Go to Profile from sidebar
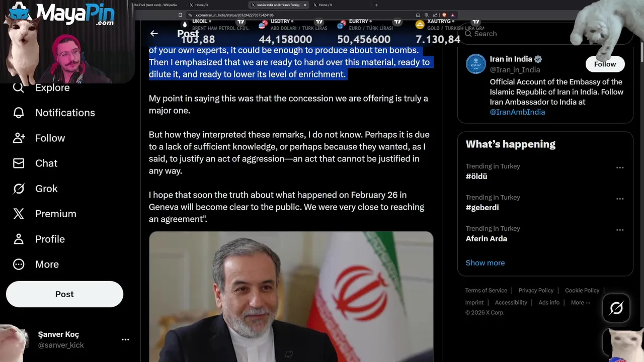Image resolution: width=644 pixels, height=362 pixels. [x=39, y=239]
